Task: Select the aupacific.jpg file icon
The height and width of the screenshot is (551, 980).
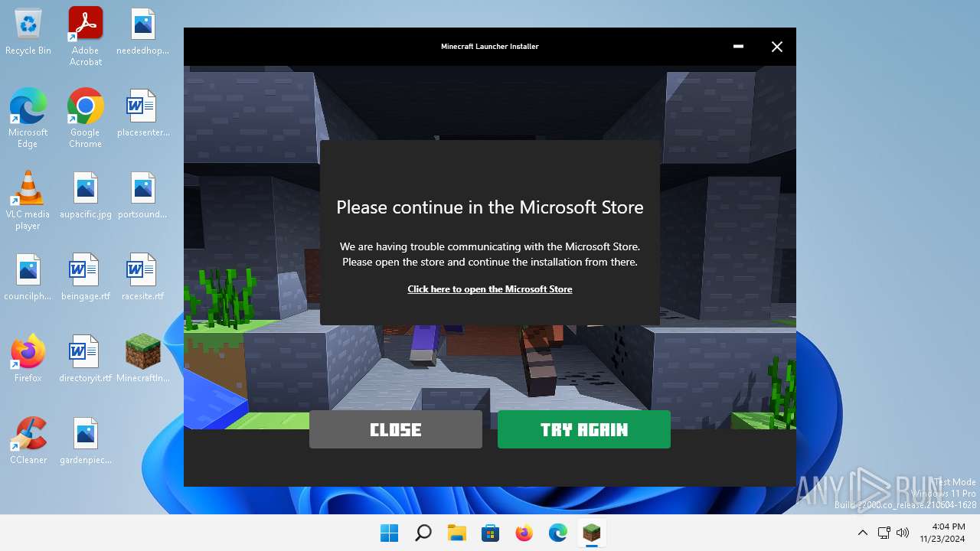Action: [85, 195]
